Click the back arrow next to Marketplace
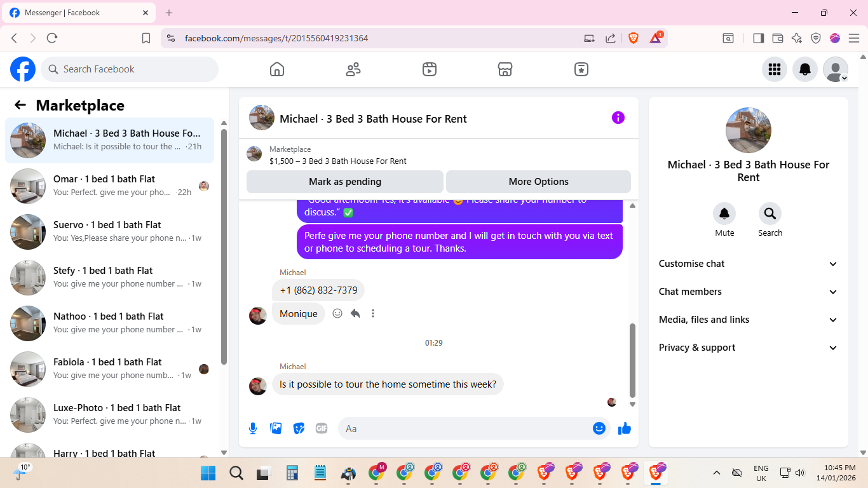The width and height of the screenshot is (868, 488). [x=20, y=105]
